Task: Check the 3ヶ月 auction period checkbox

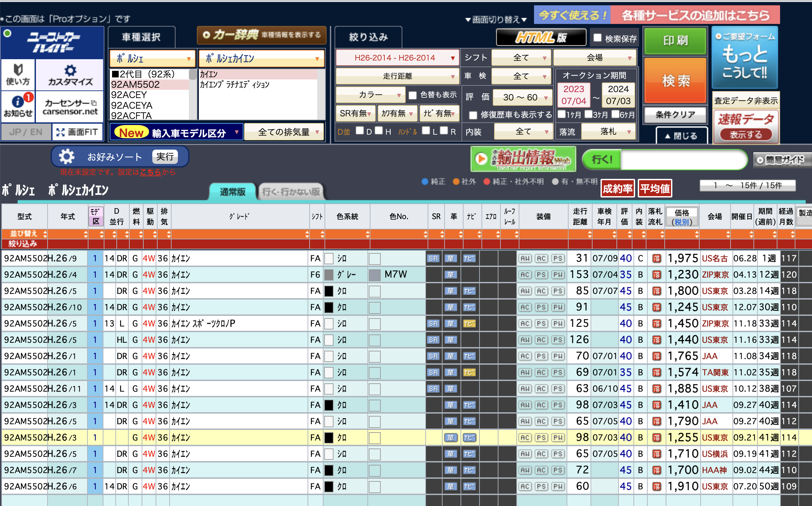Action: click(x=589, y=114)
